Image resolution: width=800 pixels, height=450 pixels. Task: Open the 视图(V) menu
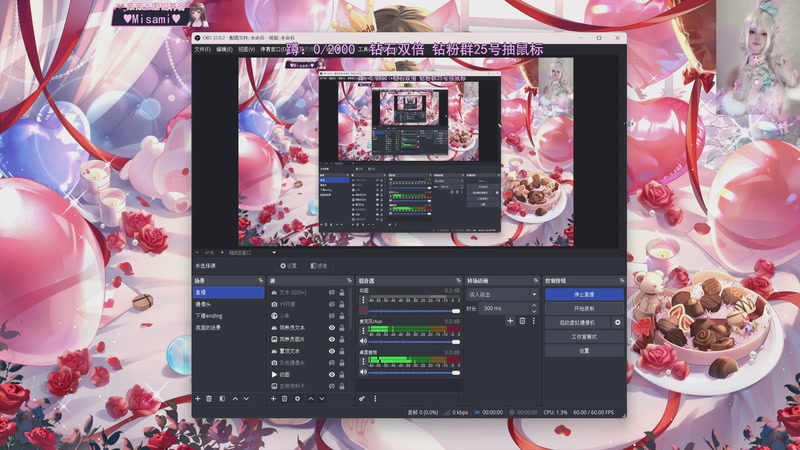click(x=246, y=49)
